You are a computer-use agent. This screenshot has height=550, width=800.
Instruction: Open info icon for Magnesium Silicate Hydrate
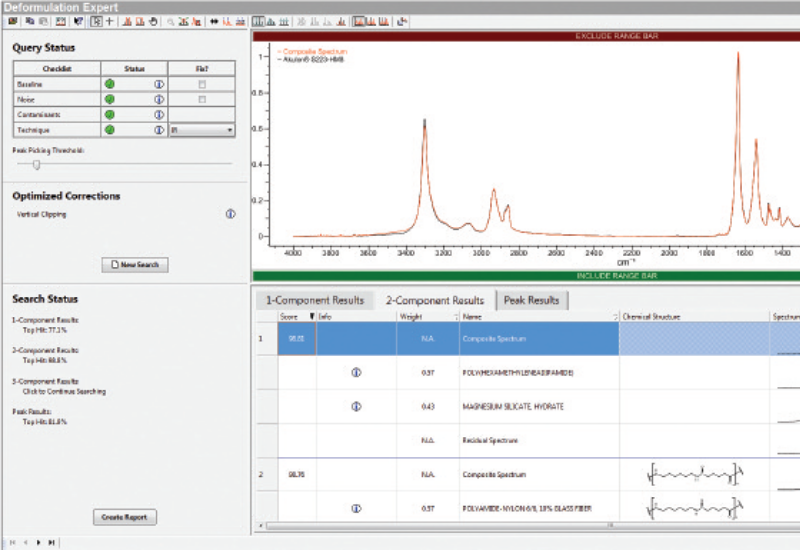pos(357,407)
